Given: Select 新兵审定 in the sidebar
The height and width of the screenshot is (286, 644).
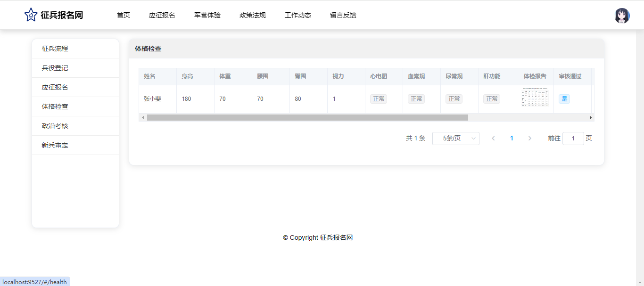Looking at the screenshot, I should [75, 145].
